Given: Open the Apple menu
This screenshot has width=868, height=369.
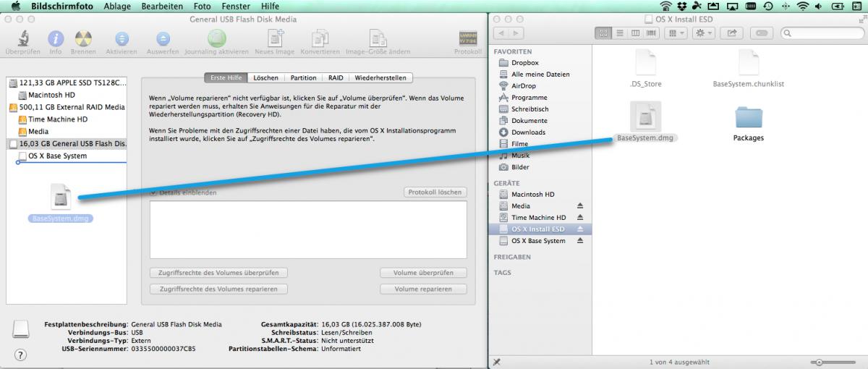Looking at the screenshot, I should [x=14, y=6].
